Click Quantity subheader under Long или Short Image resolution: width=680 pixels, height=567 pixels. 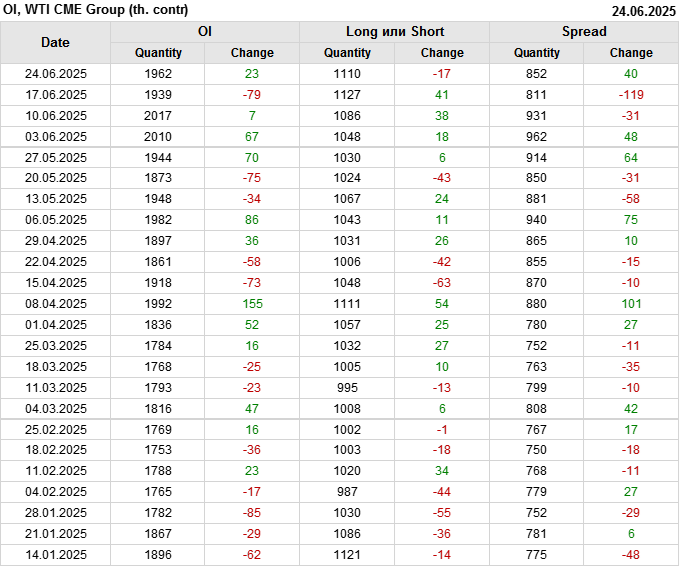pos(347,53)
